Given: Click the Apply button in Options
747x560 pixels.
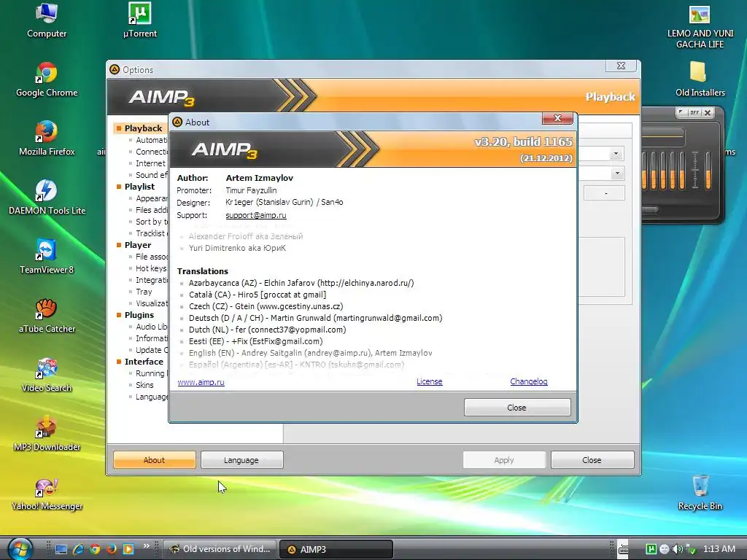Looking at the screenshot, I should coord(504,460).
